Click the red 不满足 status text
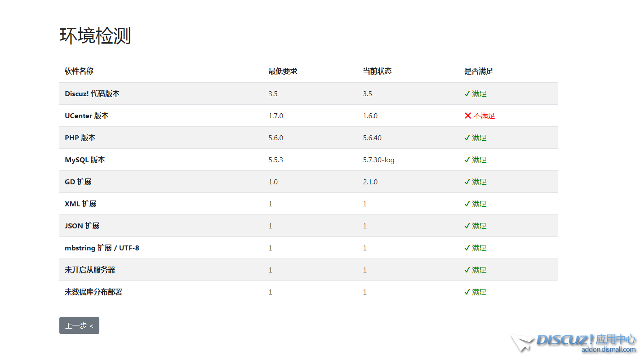 pyautogui.click(x=484, y=116)
